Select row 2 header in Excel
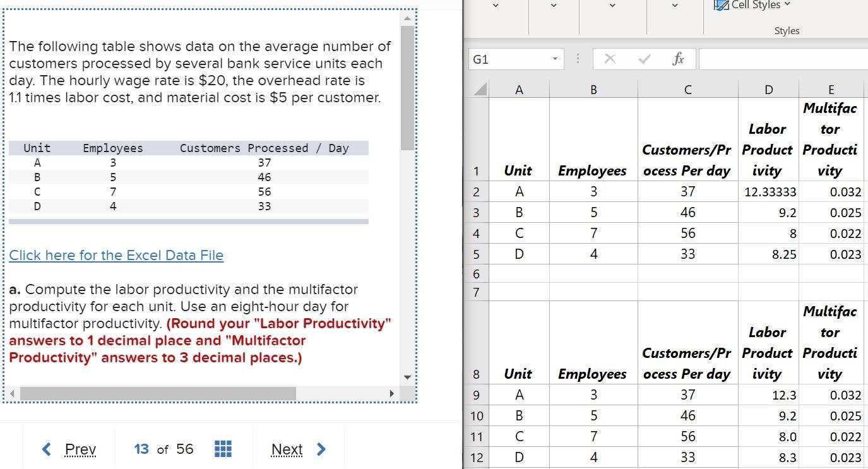Viewport: 868px width, 469px height. (476, 192)
